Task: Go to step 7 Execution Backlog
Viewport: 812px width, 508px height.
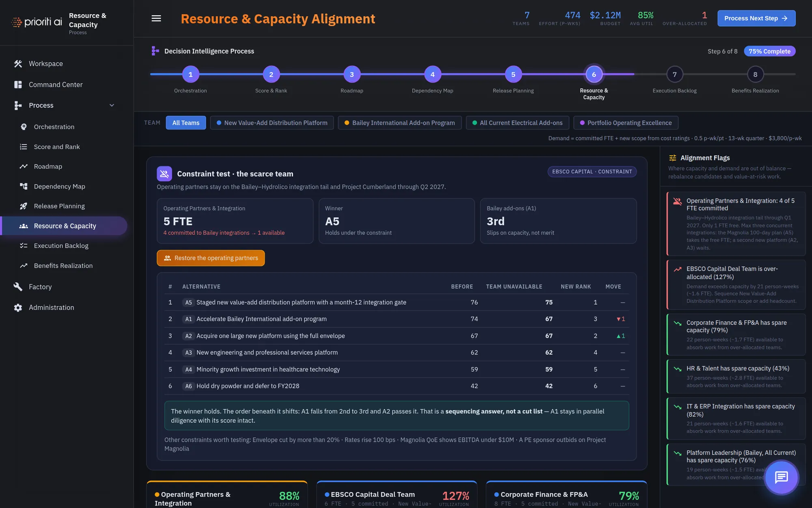Action: [x=674, y=74]
